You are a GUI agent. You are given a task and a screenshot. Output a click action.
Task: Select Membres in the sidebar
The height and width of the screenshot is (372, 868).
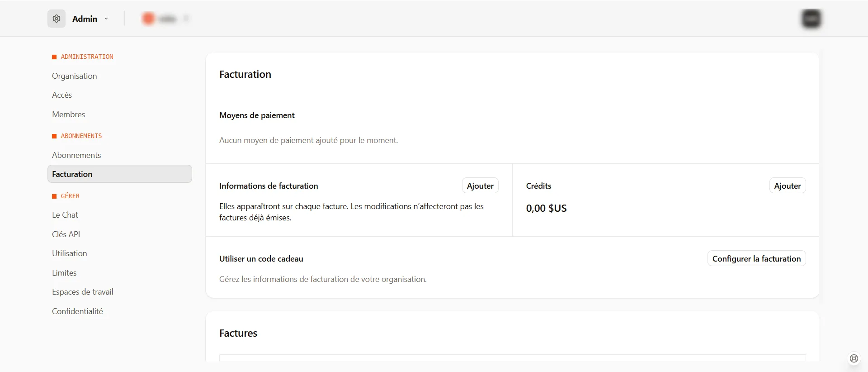click(x=68, y=114)
